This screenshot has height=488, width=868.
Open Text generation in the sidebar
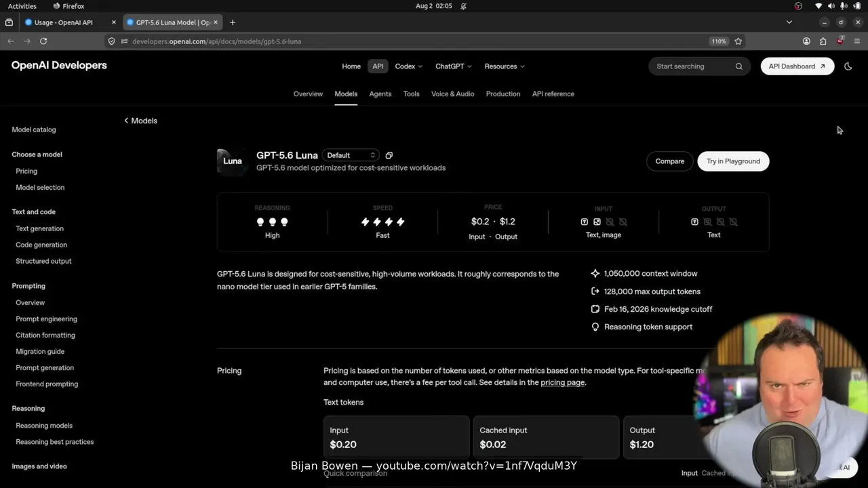[39, 229]
